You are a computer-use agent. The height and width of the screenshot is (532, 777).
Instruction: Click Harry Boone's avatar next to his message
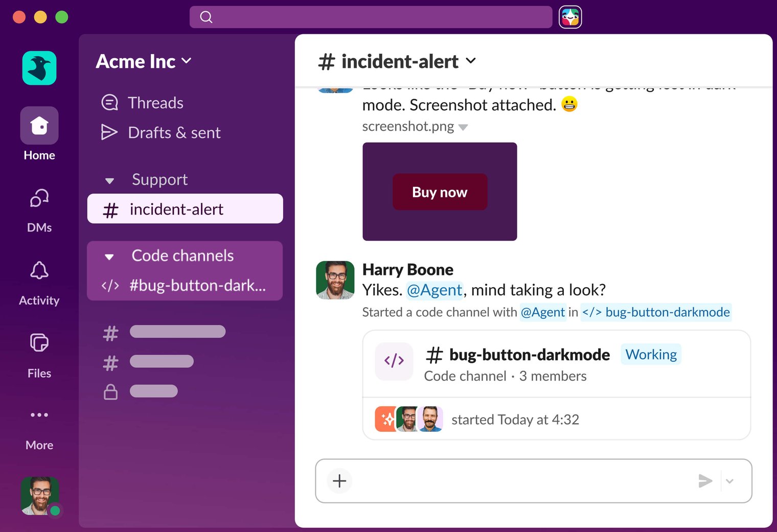(335, 280)
